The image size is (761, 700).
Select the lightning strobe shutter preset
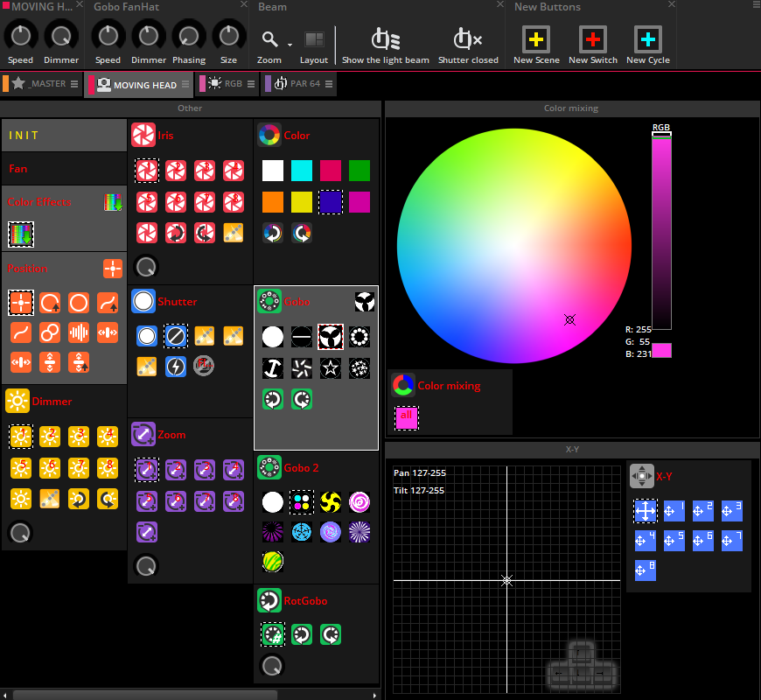pyautogui.click(x=176, y=367)
